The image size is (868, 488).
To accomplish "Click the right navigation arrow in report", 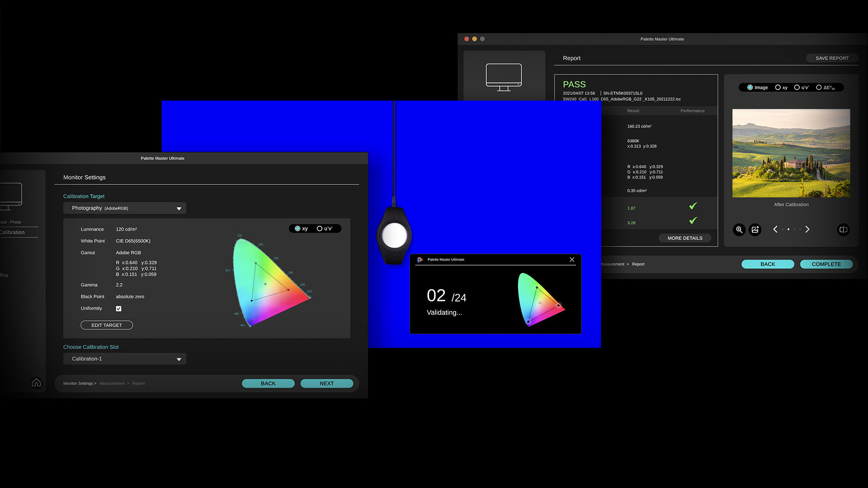I will (x=807, y=230).
